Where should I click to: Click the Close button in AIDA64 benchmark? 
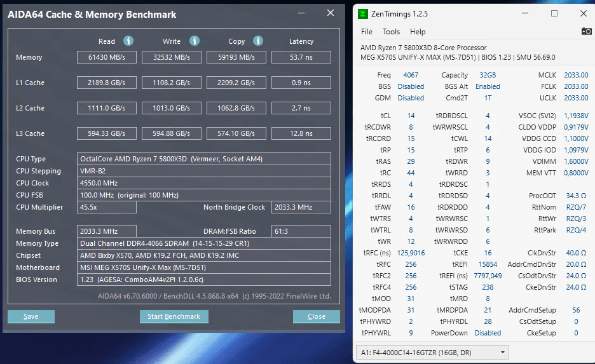[317, 316]
